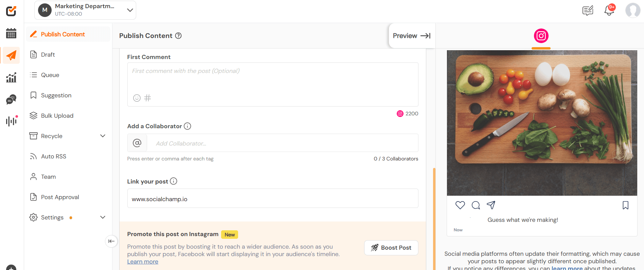Image resolution: width=644 pixels, height=270 pixels.
Task: Click the Boost Post button
Action: (391, 248)
